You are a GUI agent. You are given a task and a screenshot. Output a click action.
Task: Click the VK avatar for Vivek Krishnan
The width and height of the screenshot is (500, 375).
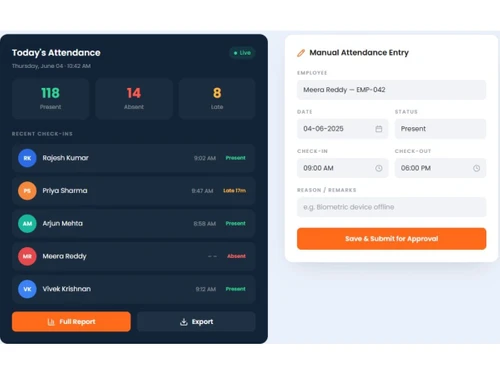click(x=27, y=289)
